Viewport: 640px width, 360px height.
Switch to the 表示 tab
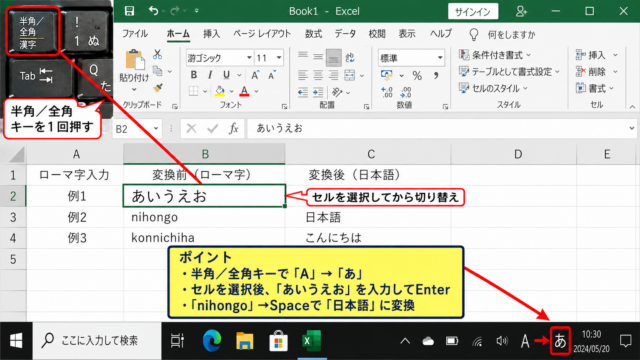click(407, 34)
